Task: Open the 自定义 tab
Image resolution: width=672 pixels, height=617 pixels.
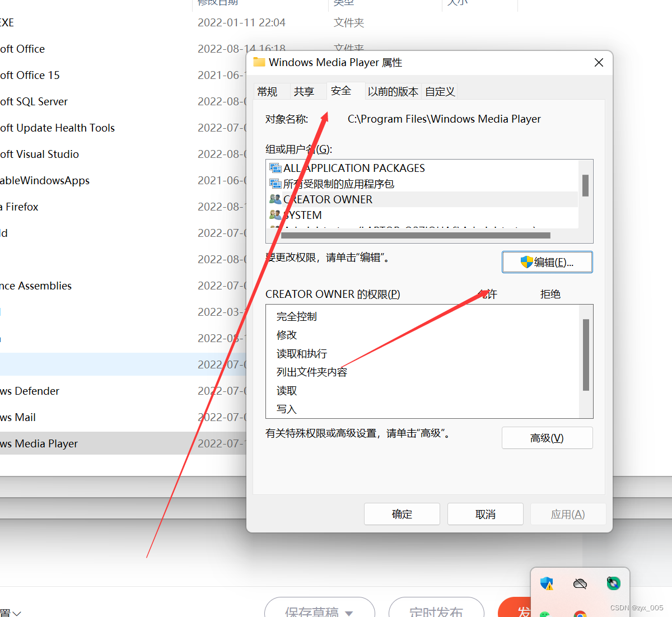Action: [440, 92]
